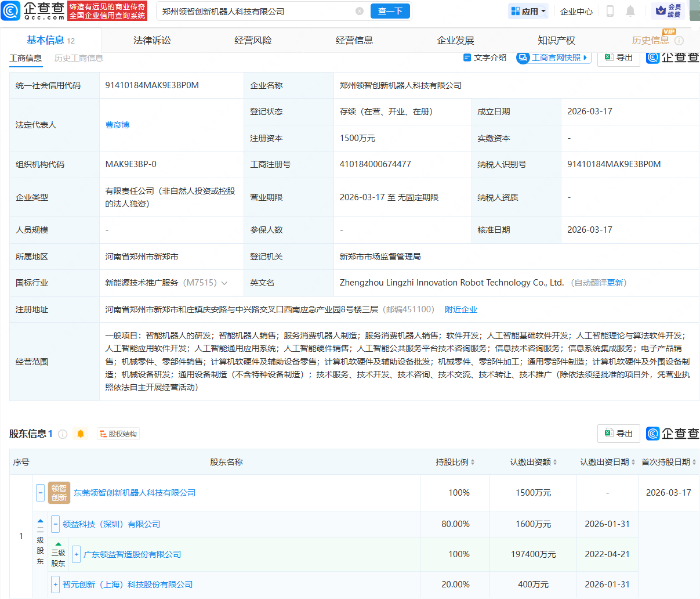The height and width of the screenshot is (599, 700).
Task: Click the Qichacha logo in header
Action: (x=33, y=10)
